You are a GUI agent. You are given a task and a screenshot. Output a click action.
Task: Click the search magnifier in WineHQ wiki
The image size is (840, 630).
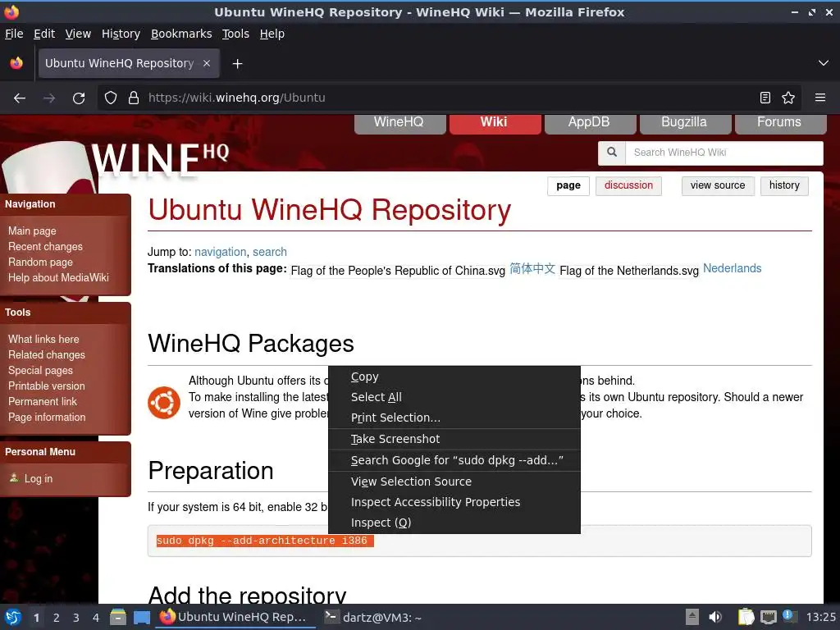(612, 152)
